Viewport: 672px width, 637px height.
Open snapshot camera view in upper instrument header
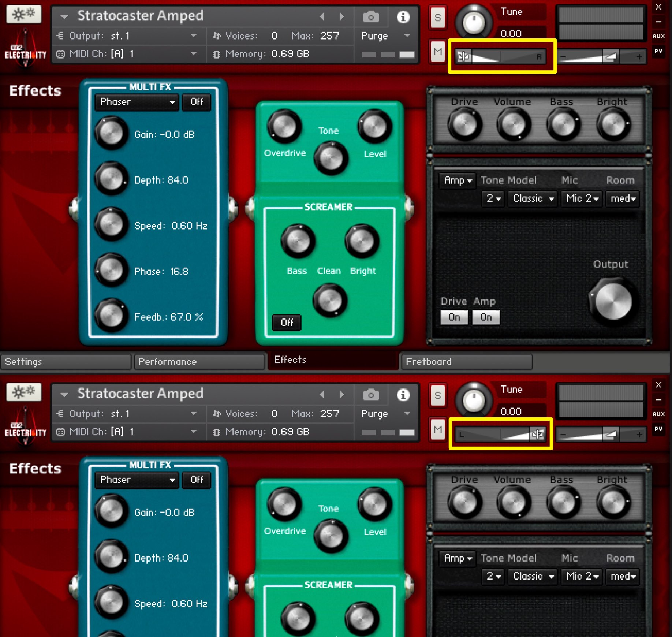(371, 17)
